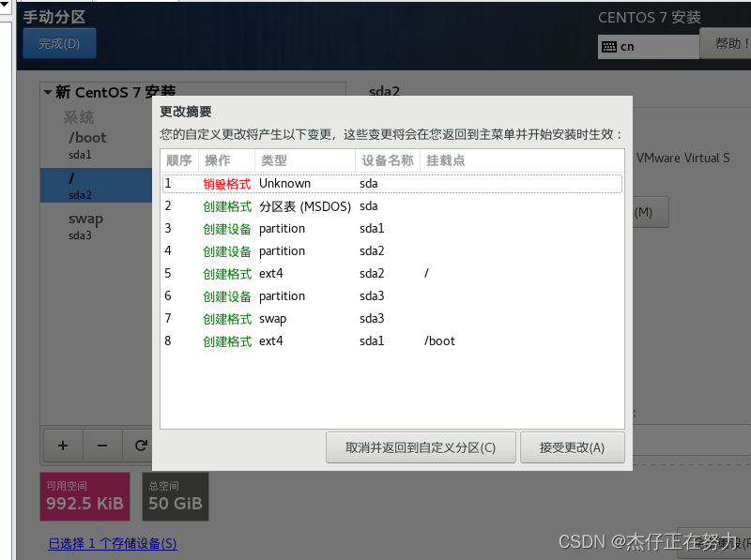The height and width of the screenshot is (560, 751).
Task: Click the 系统 group label in sidebar
Action: [x=79, y=117]
